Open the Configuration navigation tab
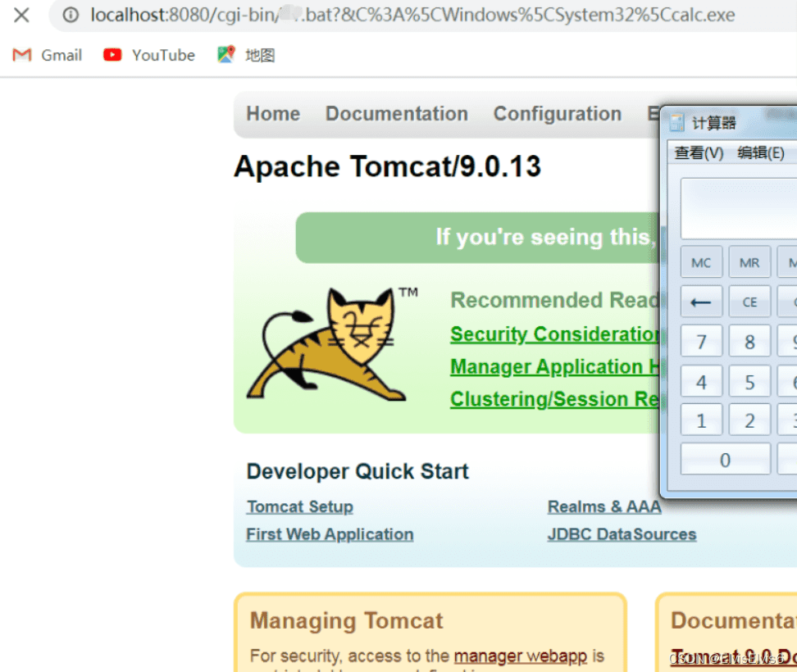Viewport: 797px width, 672px height. click(558, 114)
